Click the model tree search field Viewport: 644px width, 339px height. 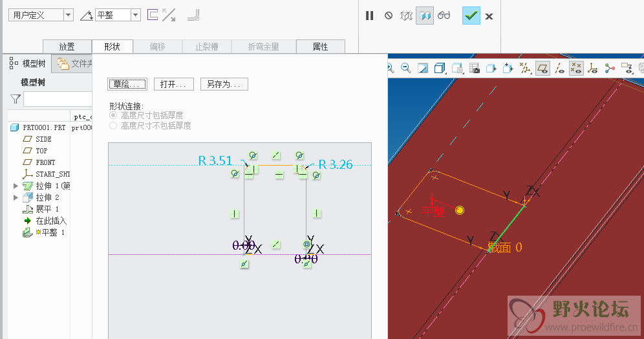[x=58, y=99]
